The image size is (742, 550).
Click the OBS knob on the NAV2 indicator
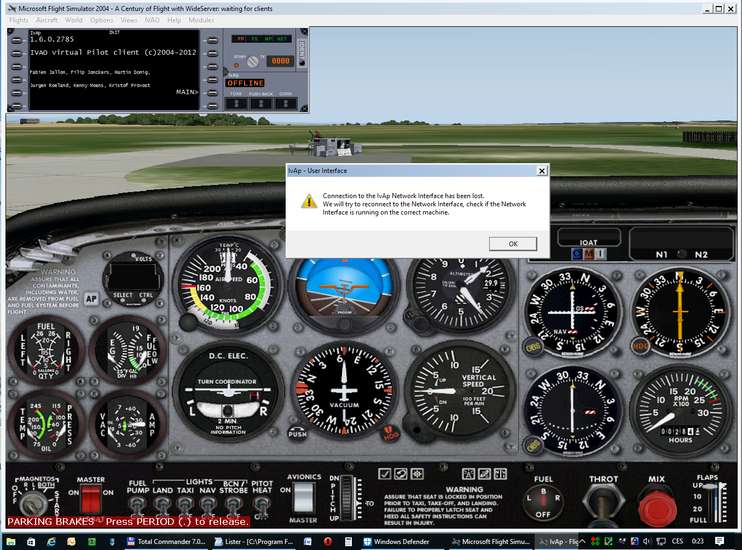(x=533, y=445)
